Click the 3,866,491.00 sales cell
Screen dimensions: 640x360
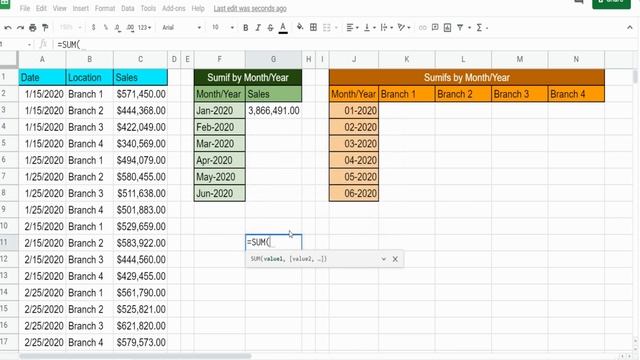pyautogui.click(x=273, y=111)
